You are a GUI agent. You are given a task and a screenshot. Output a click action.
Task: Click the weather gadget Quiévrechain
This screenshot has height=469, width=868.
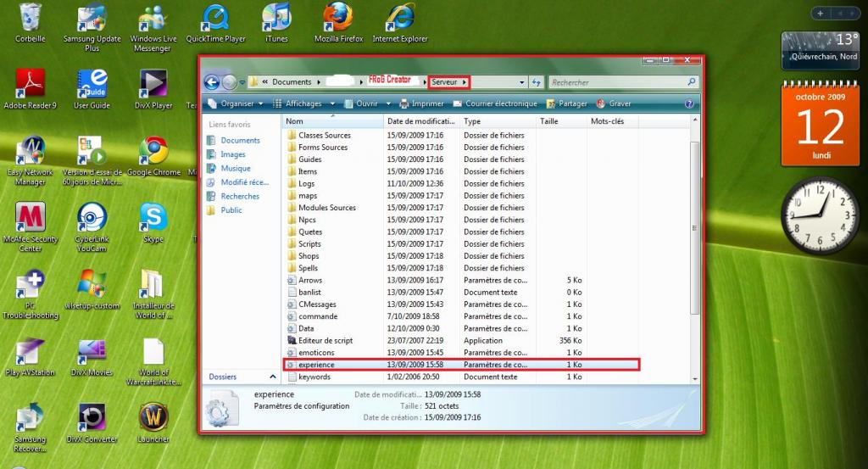point(820,50)
